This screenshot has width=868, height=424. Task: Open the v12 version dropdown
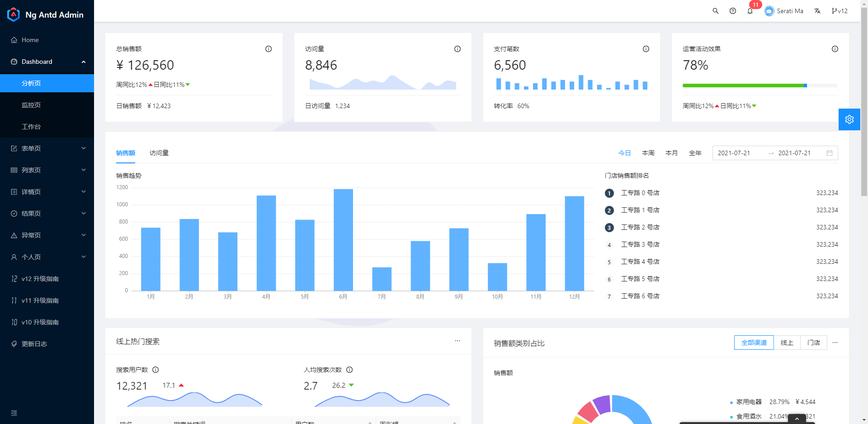(840, 11)
